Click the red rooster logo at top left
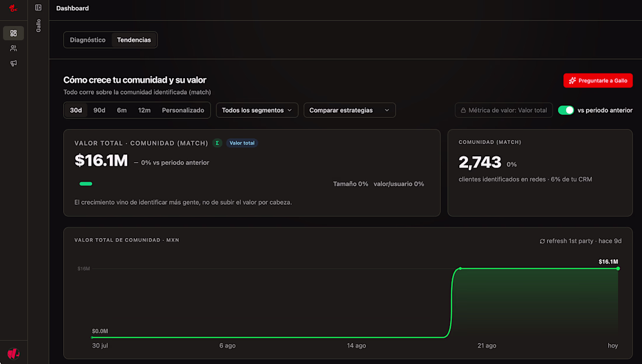Viewport: 642px width, 364px height. (13, 8)
